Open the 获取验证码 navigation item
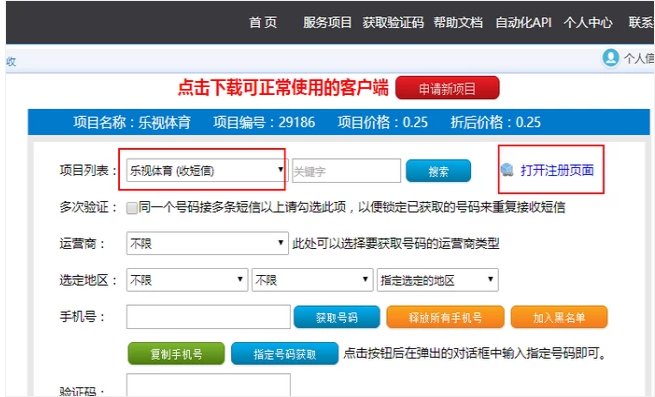This screenshot has height=397, width=655. coord(393,22)
